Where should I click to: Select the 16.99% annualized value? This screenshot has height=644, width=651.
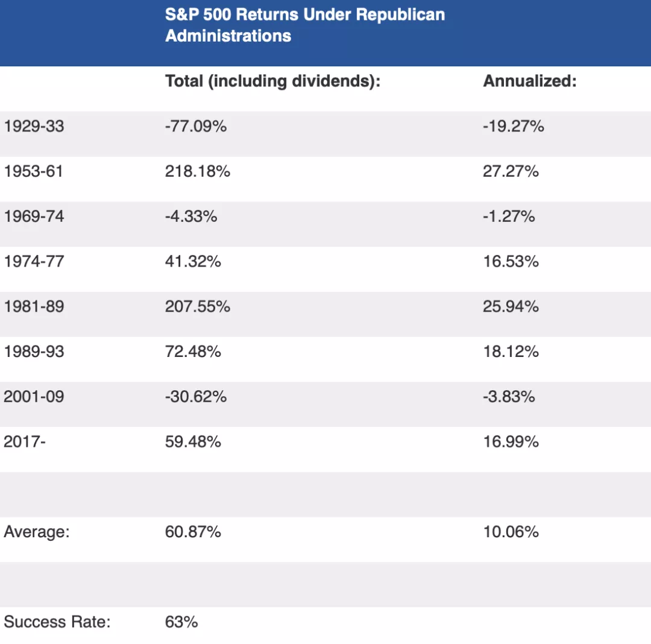511,442
